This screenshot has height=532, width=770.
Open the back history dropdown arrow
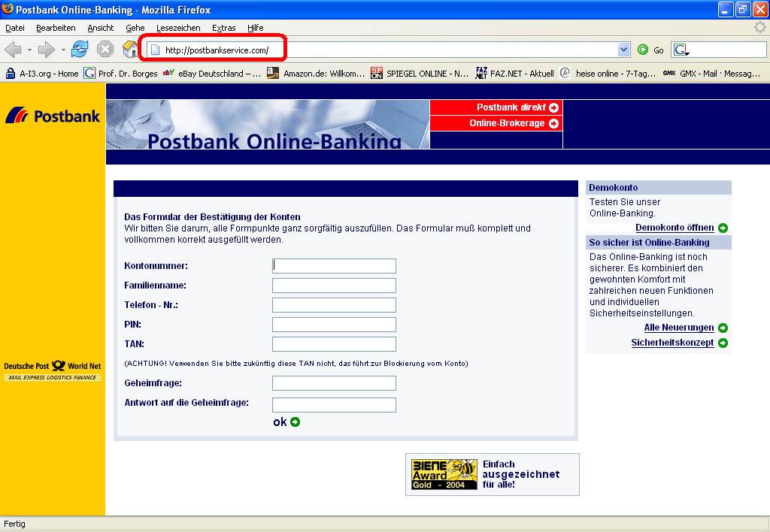point(29,50)
